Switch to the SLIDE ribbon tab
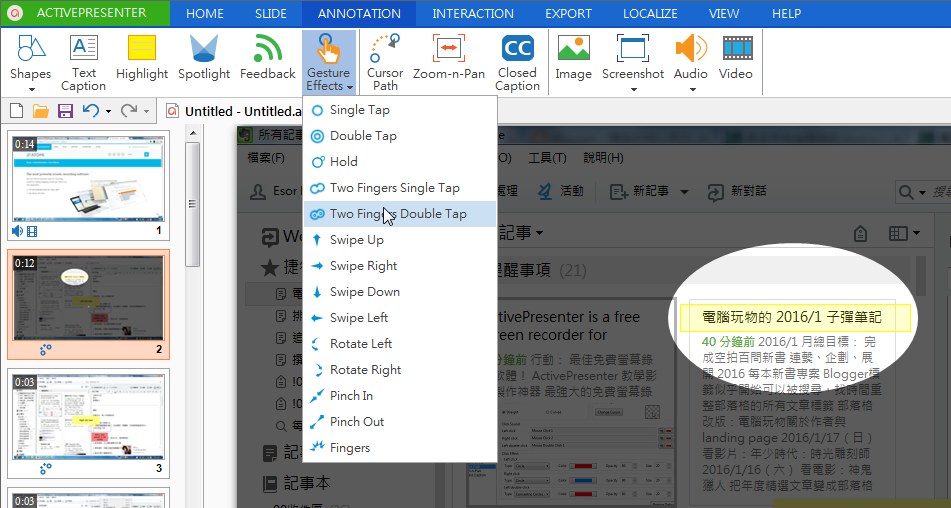This screenshot has height=508, width=951. pos(271,13)
